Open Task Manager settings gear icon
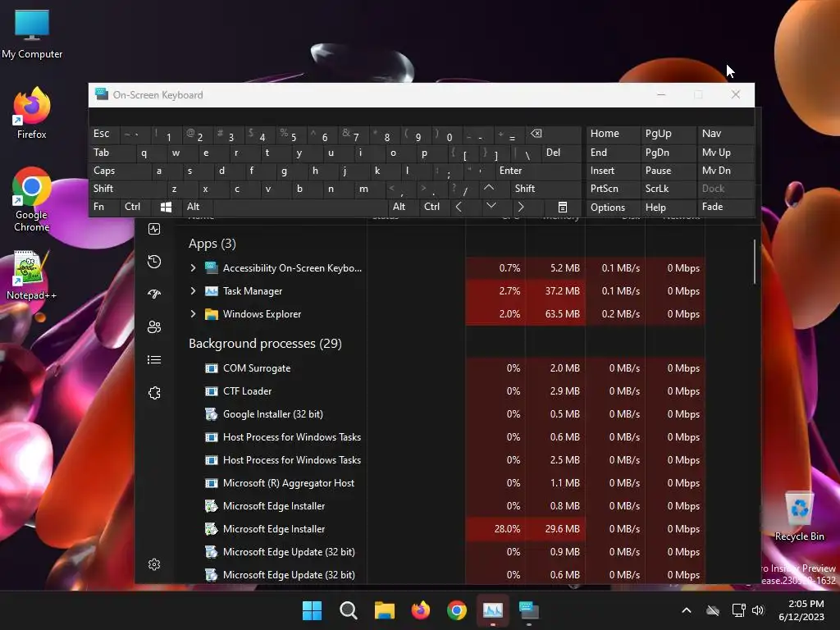The height and width of the screenshot is (630, 840). coord(154,564)
